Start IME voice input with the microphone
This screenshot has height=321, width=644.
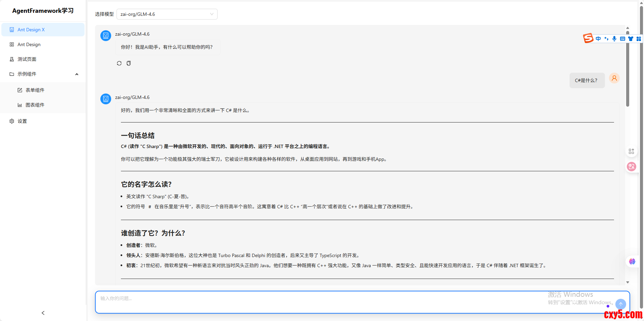pos(614,39)
